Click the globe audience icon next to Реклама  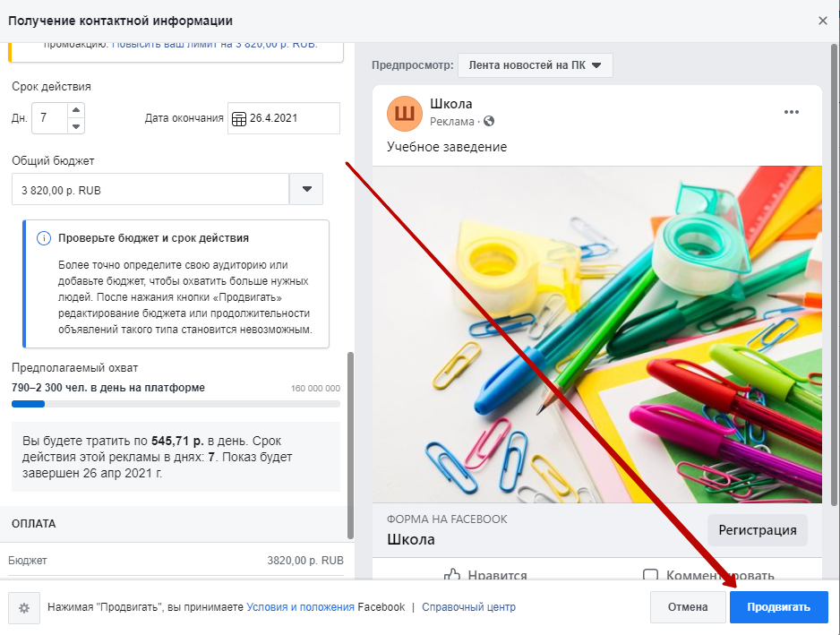(x=489, y=121)
